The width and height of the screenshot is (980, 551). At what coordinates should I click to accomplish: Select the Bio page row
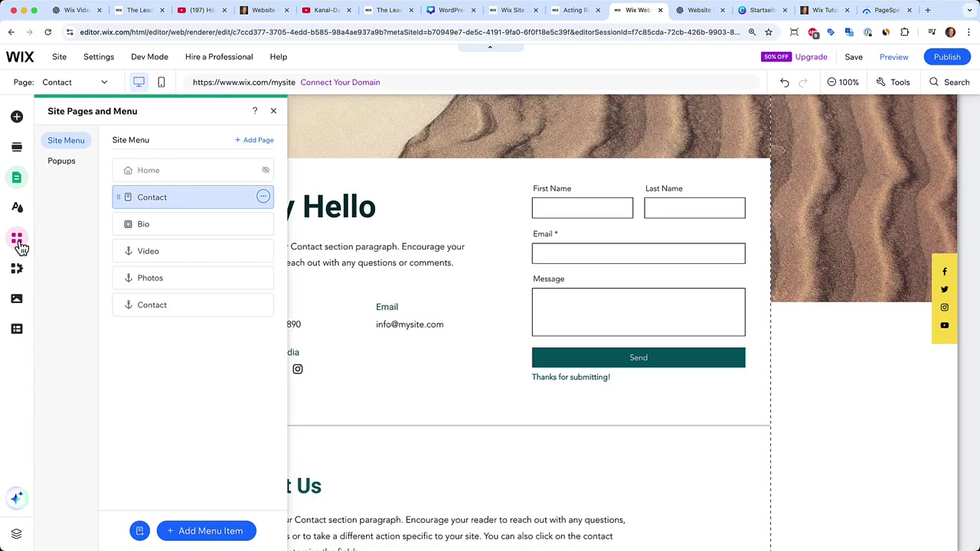192,224
